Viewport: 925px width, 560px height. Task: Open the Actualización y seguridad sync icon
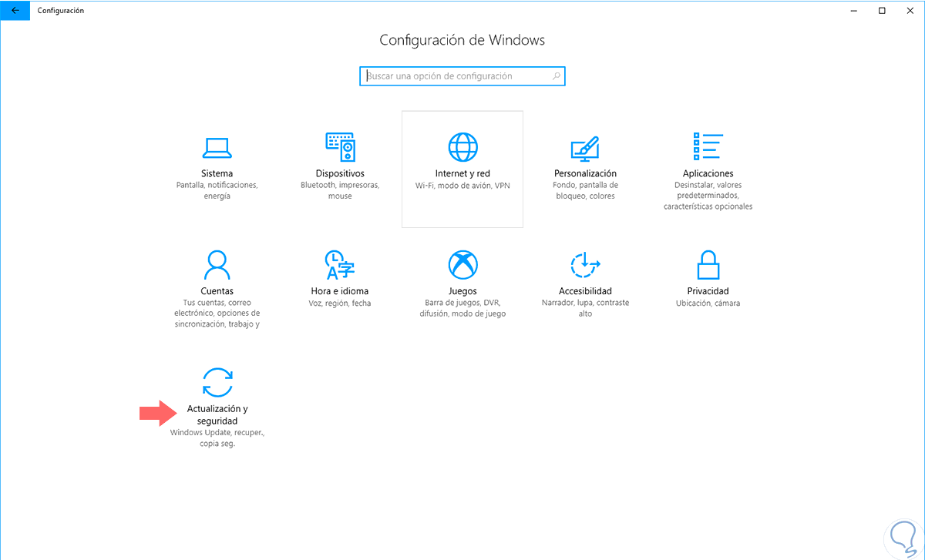217,382
